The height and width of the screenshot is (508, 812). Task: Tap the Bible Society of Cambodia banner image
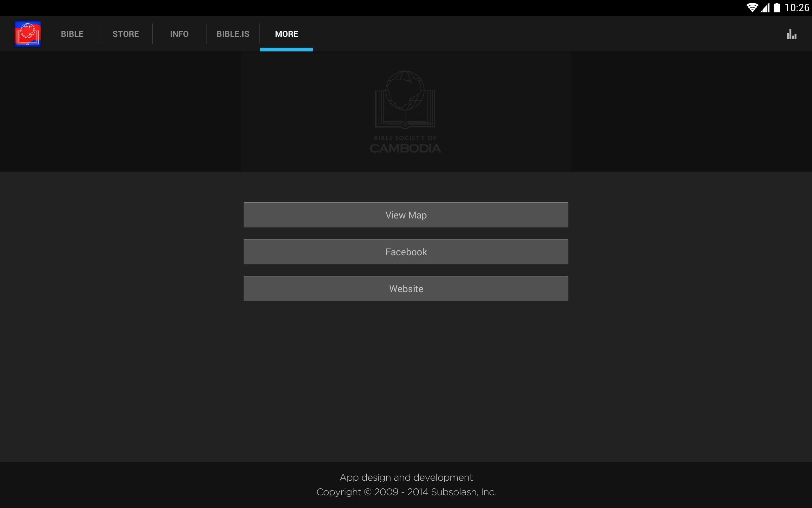tap(406, 112)
